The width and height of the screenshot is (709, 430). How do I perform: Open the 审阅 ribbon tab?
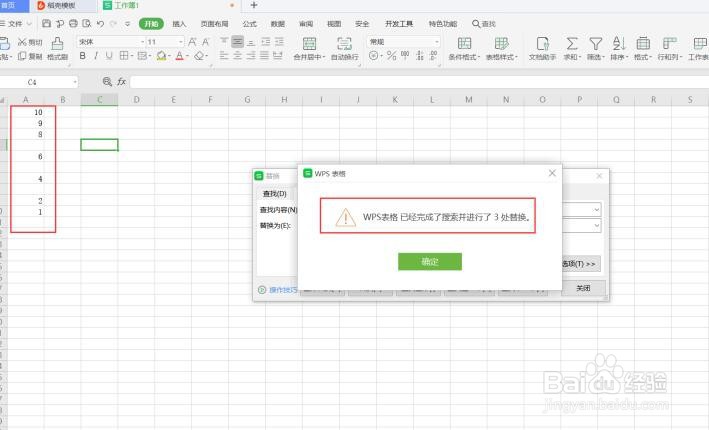pyautogui.click(x=306, y=24)
